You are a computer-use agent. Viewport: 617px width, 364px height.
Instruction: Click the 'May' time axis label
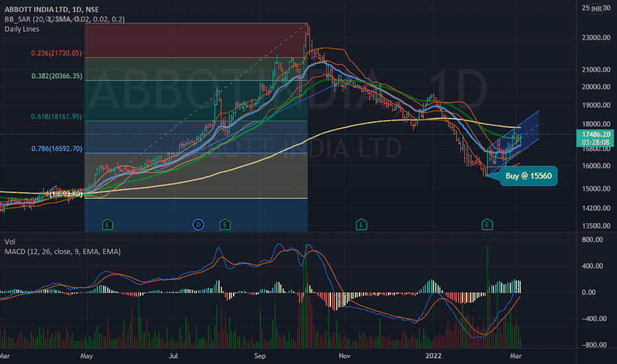tap(87, 356)
